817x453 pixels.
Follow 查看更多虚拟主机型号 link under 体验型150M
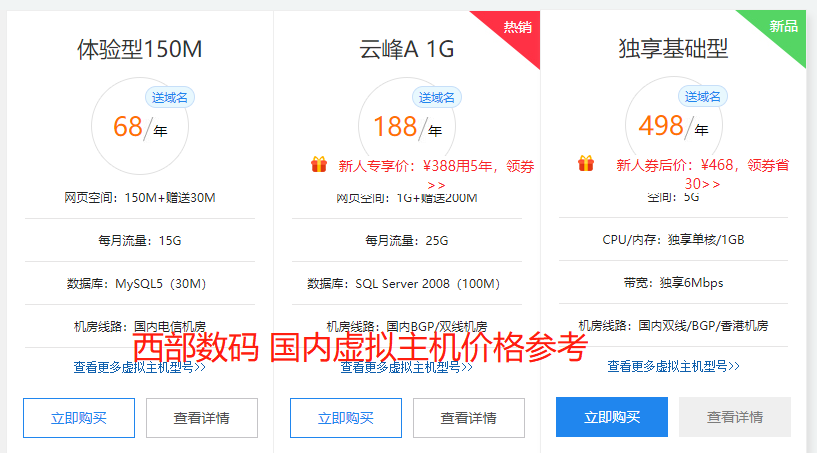pyautogui.click(x=139, y=367)
